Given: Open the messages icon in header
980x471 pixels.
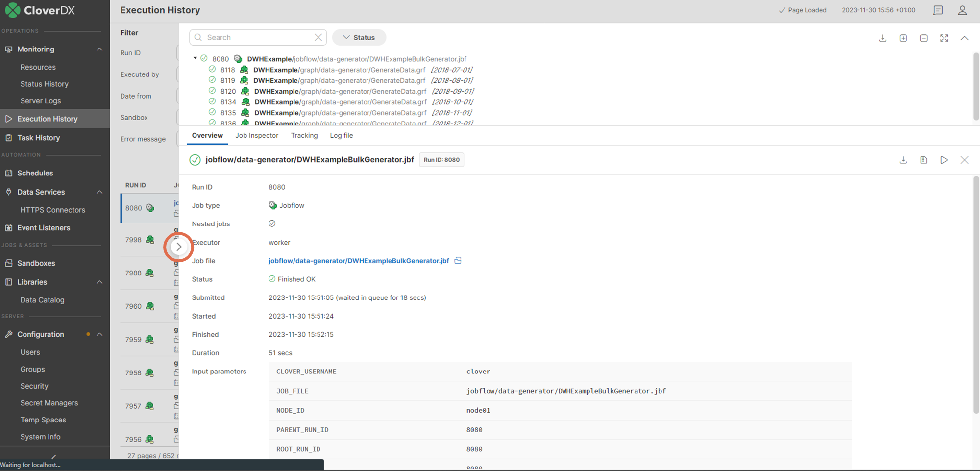Looking at the screenshot, I should (938, 10).
